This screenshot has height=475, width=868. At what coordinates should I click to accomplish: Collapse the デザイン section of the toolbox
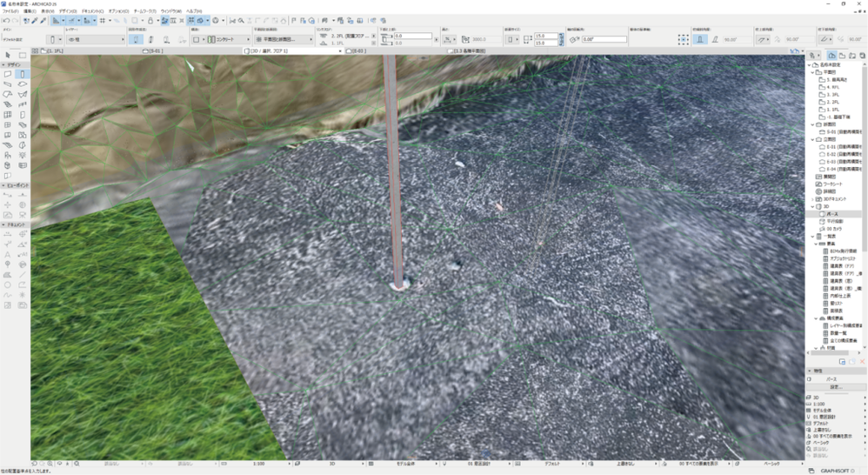tap(3, 65)
